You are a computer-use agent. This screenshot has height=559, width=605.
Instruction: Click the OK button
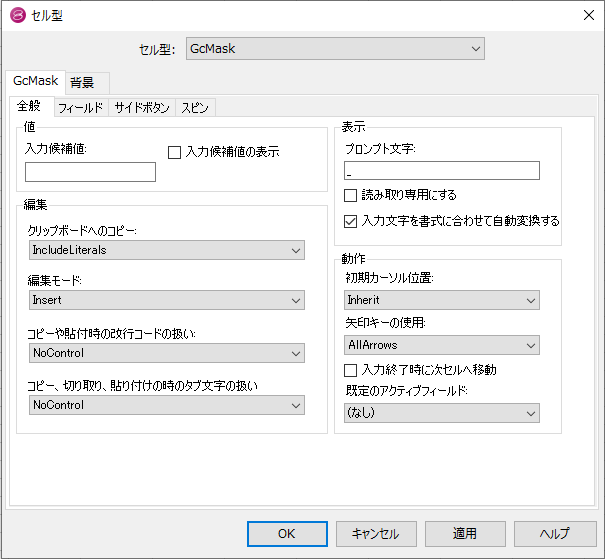click(287, 534)
